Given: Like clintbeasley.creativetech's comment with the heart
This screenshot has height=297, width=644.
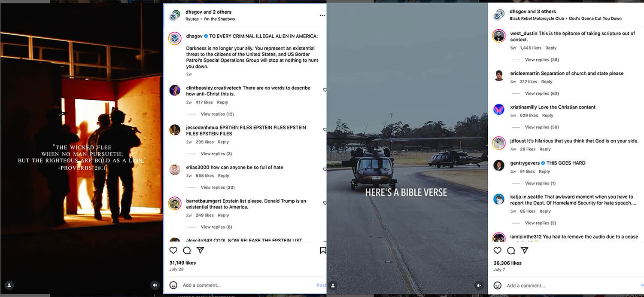Looking at the screenshot, I should tap(325, 90).
